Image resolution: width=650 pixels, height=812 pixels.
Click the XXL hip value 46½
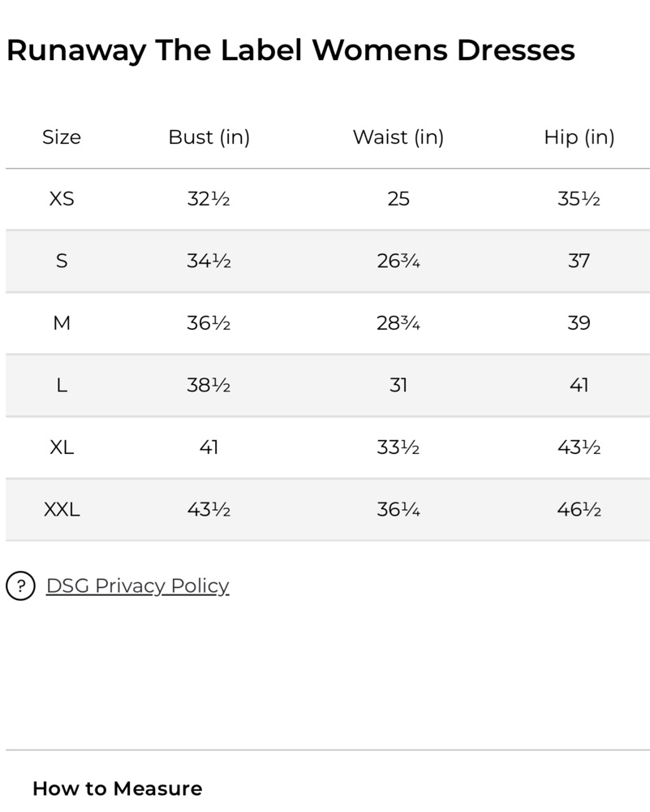(579, 510)
